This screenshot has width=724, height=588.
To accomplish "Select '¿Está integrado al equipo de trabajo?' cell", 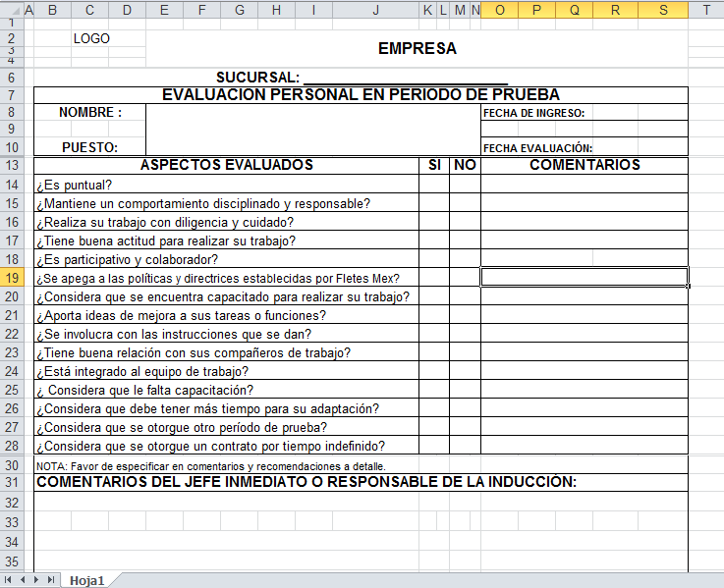I will click(226, 371).
